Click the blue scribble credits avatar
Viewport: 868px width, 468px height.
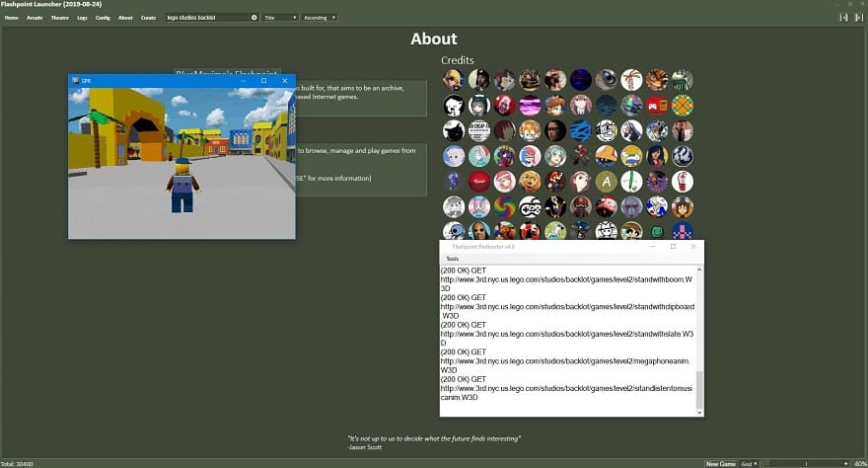pos(581,130)
